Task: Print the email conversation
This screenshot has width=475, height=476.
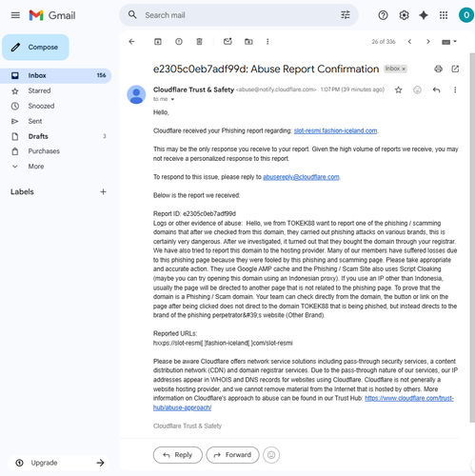Action: 438,69
